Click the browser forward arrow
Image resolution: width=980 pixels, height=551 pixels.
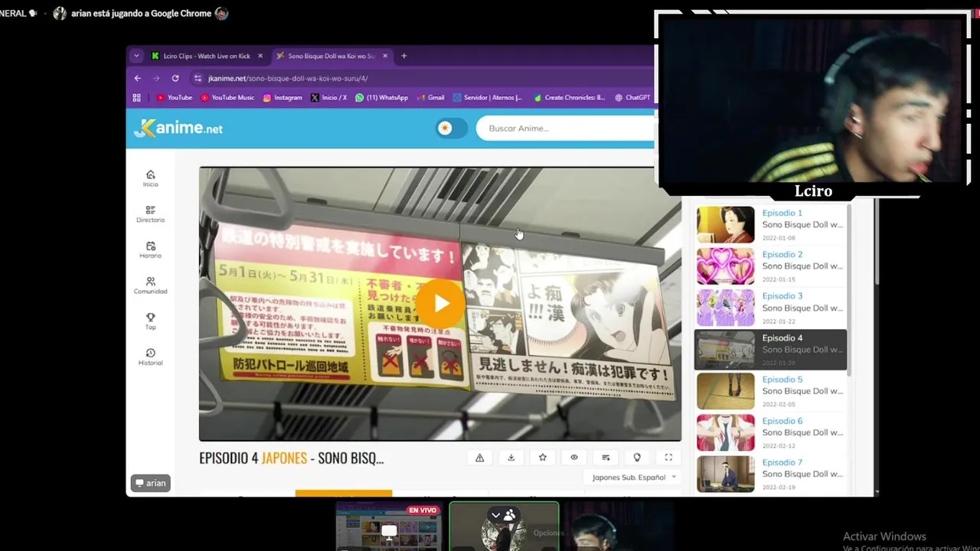point(156,78)
